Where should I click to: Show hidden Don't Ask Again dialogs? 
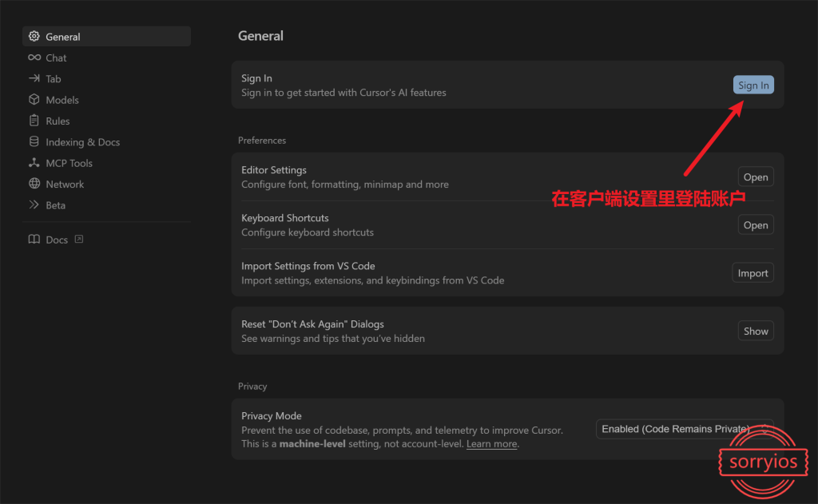coord(755,331)
